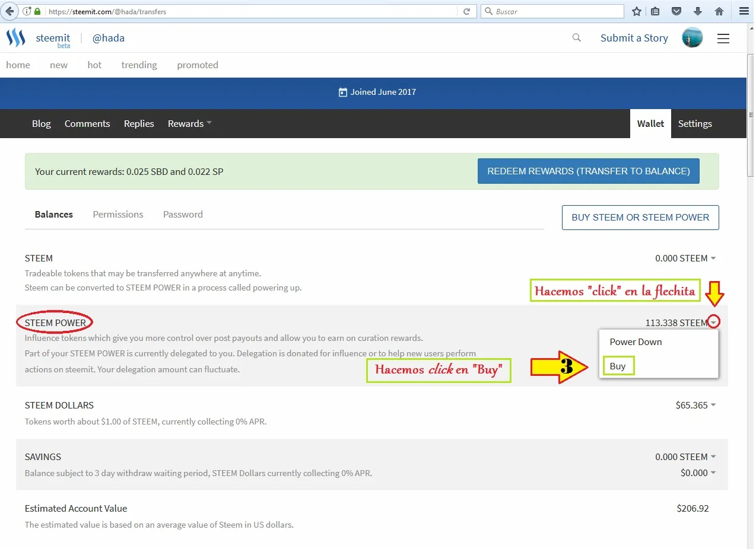Expand the Rewards dropdown menu
756x549 pixels.
[190, 123]
